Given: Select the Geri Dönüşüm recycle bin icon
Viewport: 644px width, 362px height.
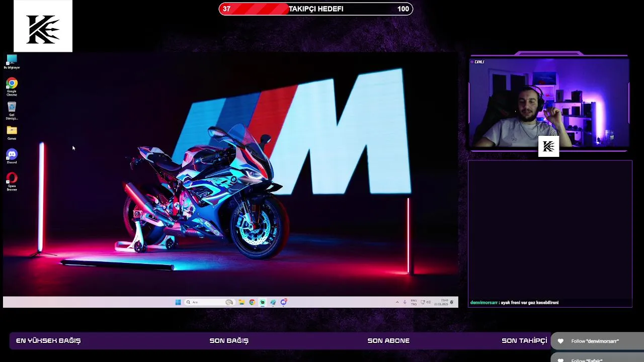Looking at the screenshot, I should (x=12, y=111).
